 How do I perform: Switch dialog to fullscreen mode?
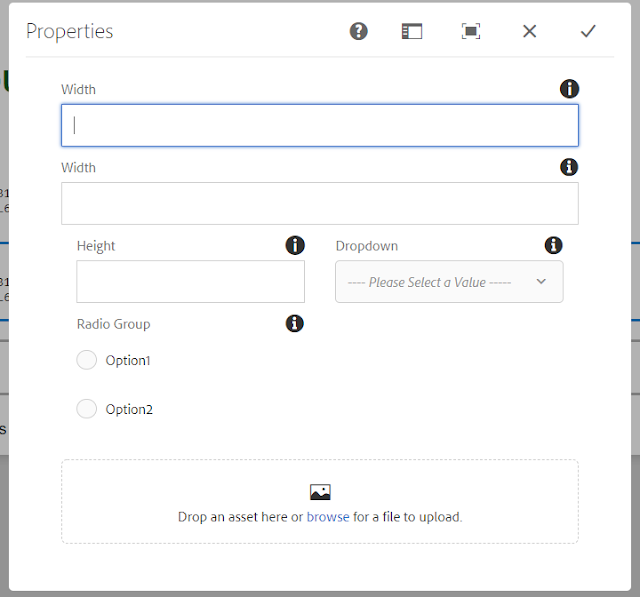coord(471,31)
